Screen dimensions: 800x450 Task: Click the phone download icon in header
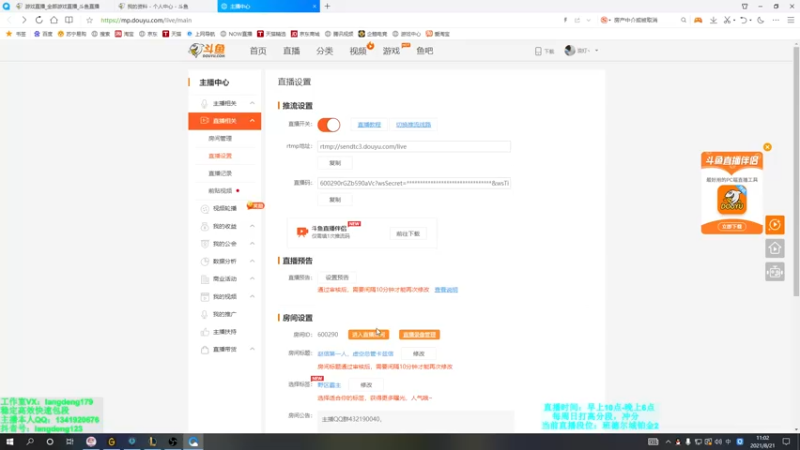click(538, 51)
